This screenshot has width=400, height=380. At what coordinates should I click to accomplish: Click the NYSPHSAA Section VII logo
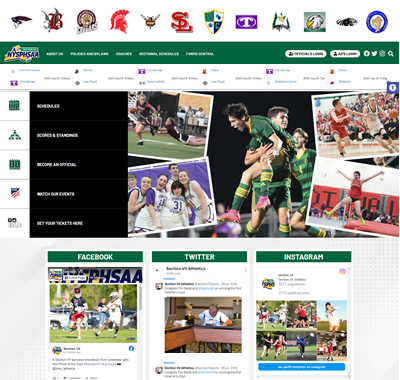click(22, 53)
